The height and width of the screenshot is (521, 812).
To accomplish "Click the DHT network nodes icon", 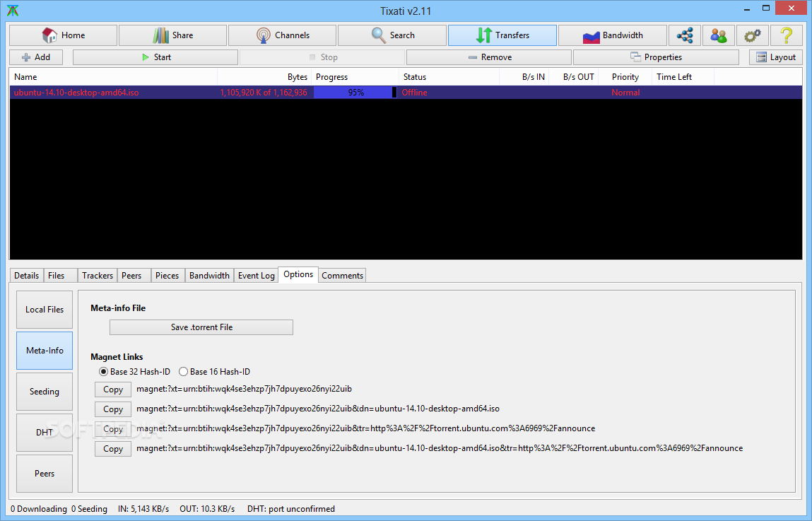I will (x=685, y=35).
